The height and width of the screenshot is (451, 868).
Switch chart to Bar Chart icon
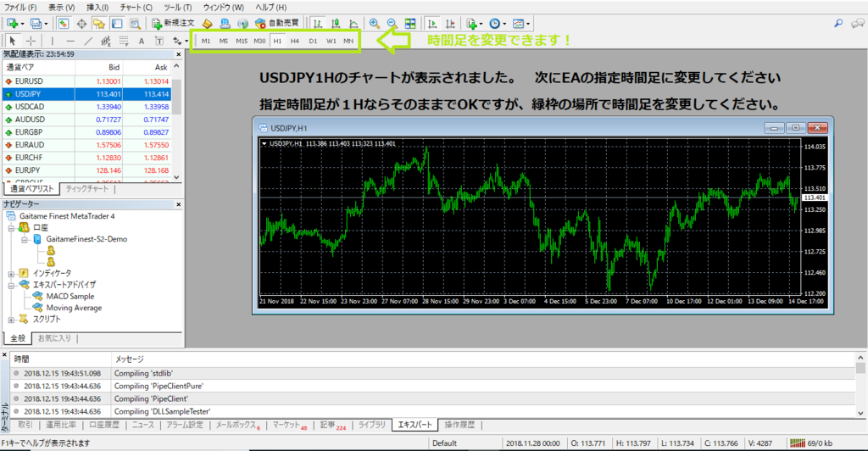[x=318, y=23]
